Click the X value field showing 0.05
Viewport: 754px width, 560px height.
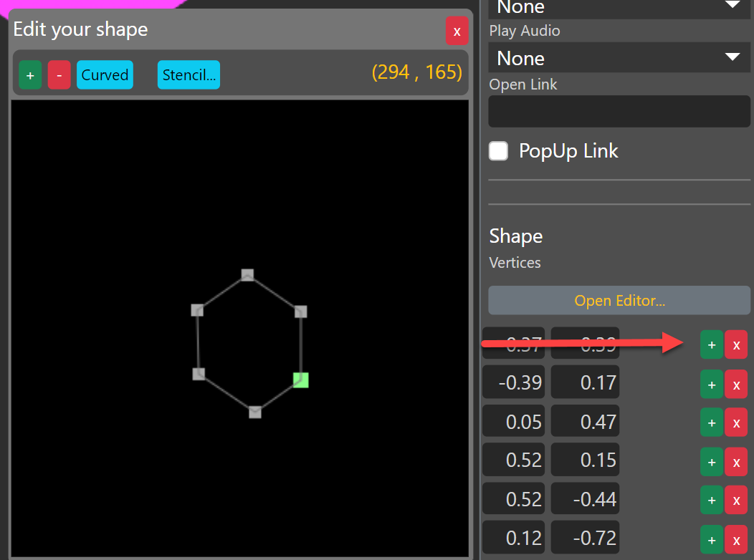pyautogui.click(x=513, y=422)
